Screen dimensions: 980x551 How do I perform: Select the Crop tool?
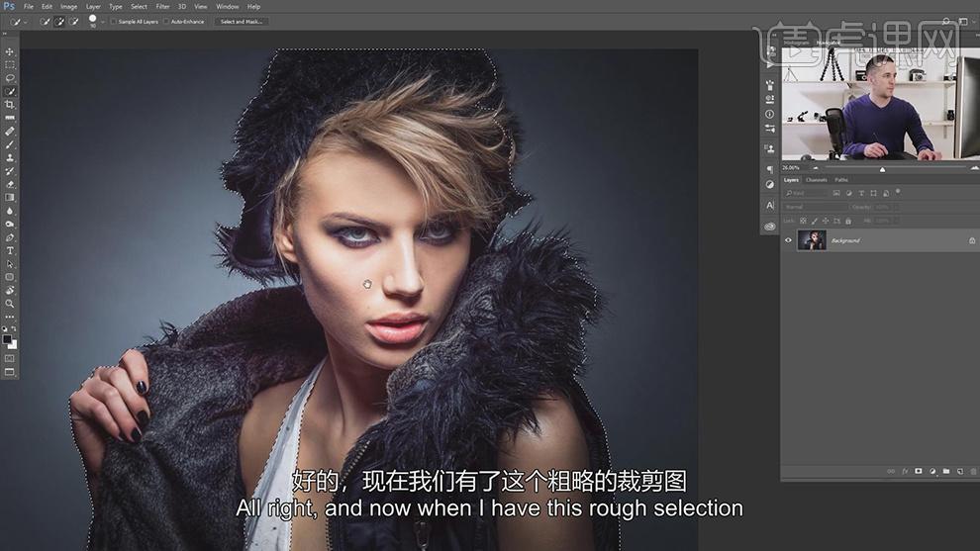click(9, 104)
